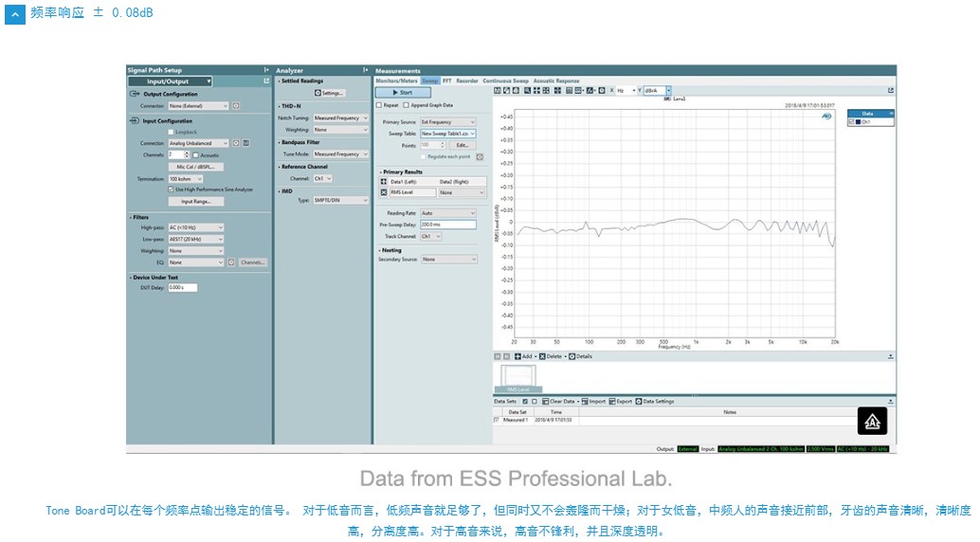Remove RMS Level row with X icon
Screen dimensions: 980x542
point(384,192)
